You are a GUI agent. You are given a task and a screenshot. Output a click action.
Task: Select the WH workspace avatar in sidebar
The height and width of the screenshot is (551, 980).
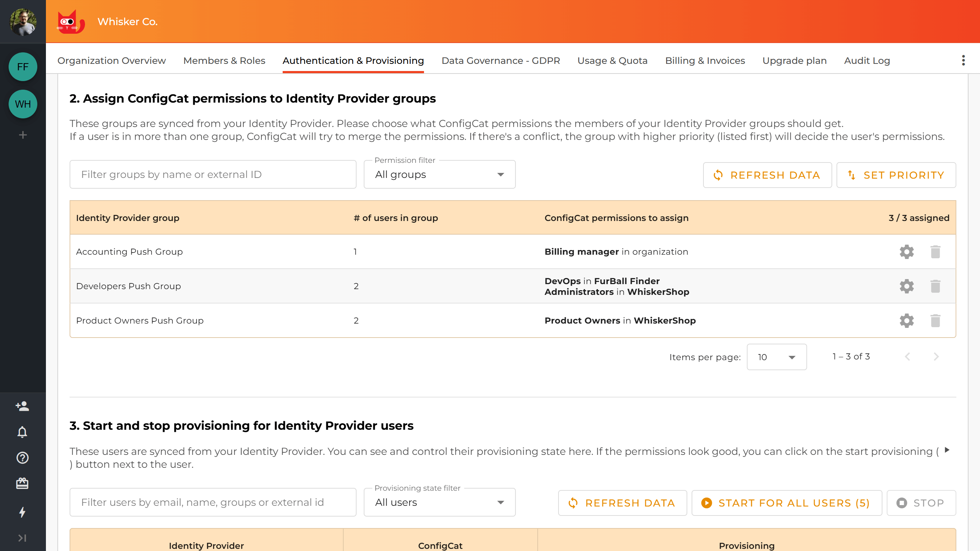point(23,104)
